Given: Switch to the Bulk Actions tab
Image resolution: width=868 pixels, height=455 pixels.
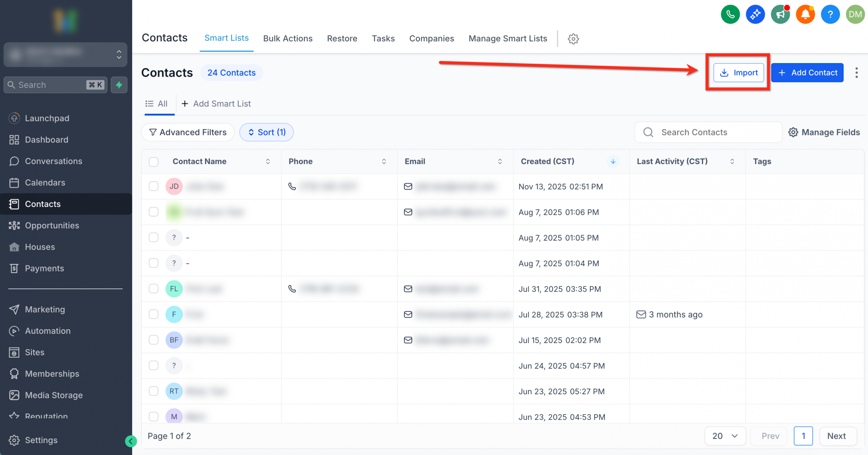Looking at the screenshot, I should click(288, 38).
